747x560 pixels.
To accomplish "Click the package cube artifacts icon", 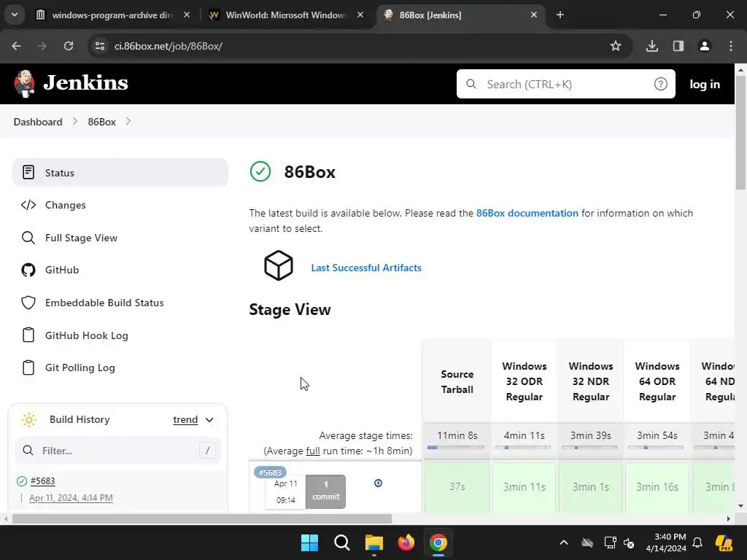I will [x=279, y=265].
